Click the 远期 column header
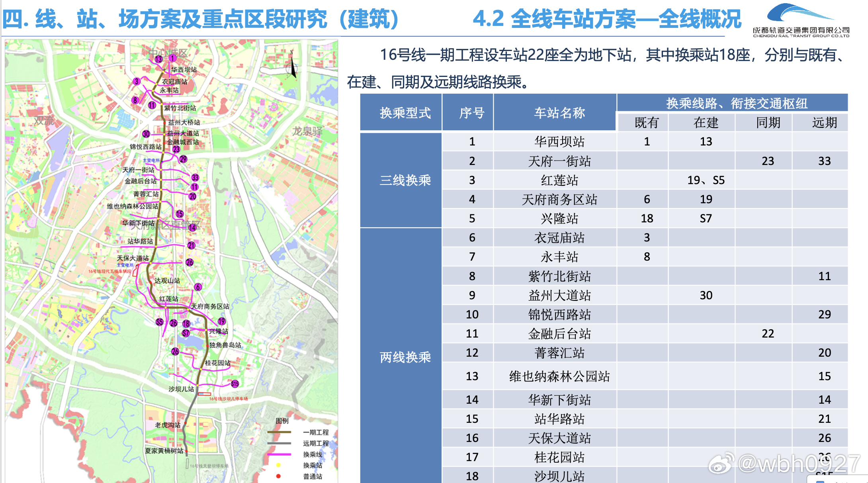 820,122
